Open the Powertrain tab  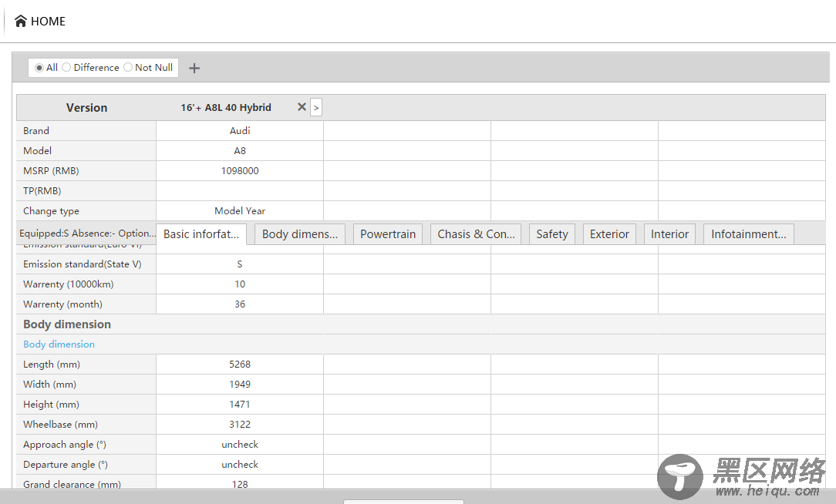click(388, 234)
